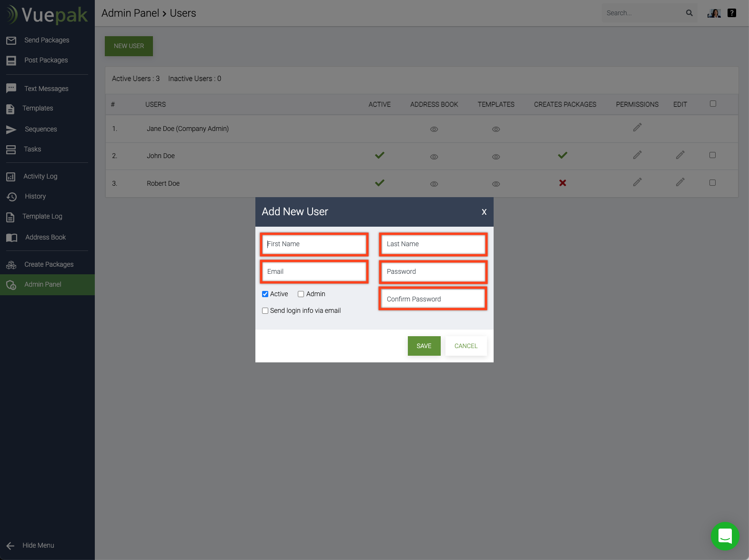
Task: Click the search magnifier icon
Action: coord(689,13)
